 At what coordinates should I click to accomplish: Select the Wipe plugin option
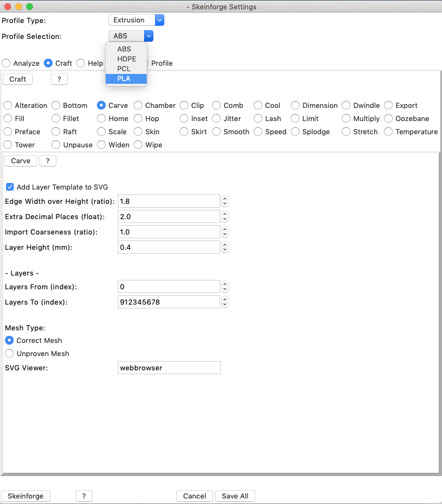[x=138, y=145]
